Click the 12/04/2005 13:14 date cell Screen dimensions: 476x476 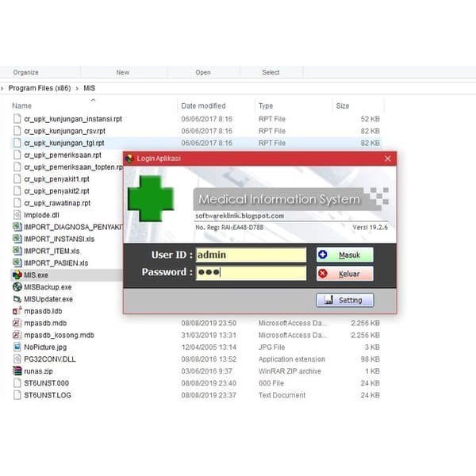[x=209, y=347]
